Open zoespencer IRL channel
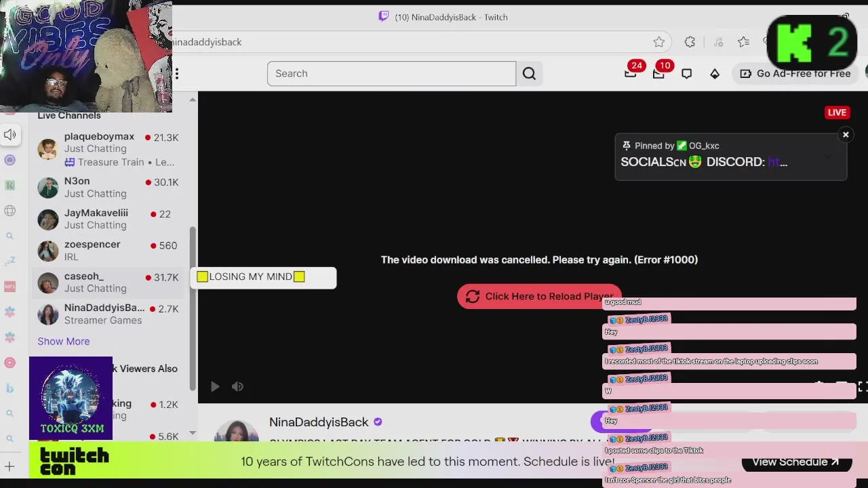868x488 pixels. 108,251
